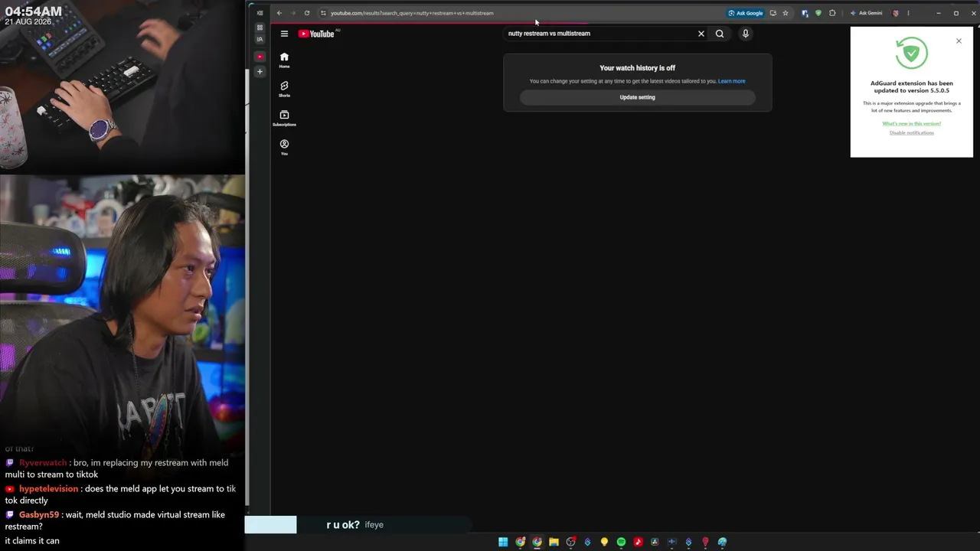The width and height of the screenshot is (980, 551).
Task: Open Spotify from the taskbar
Action: pos(621,542)
